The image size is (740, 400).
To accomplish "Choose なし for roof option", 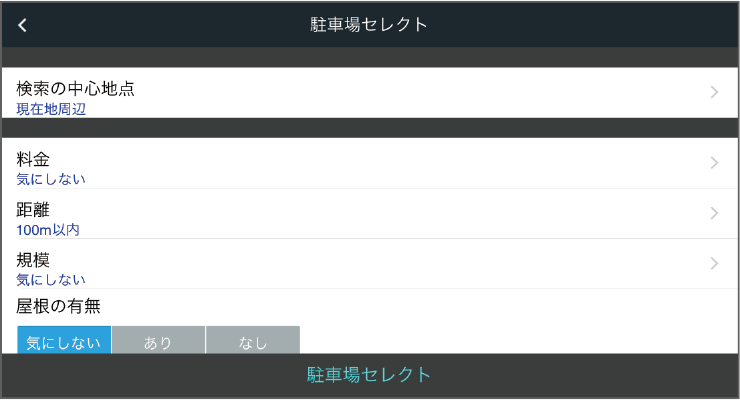I will [x=253, y=341].
